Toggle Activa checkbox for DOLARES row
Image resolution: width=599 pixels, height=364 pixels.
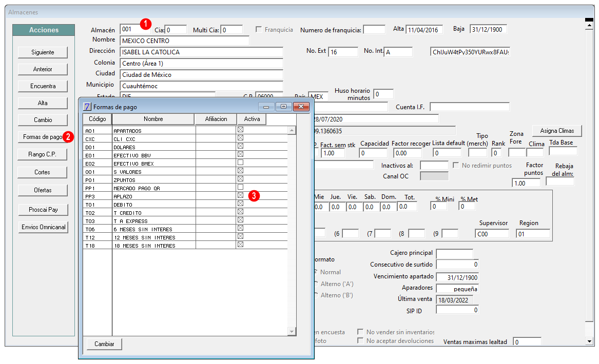click(x=240, y=146)
